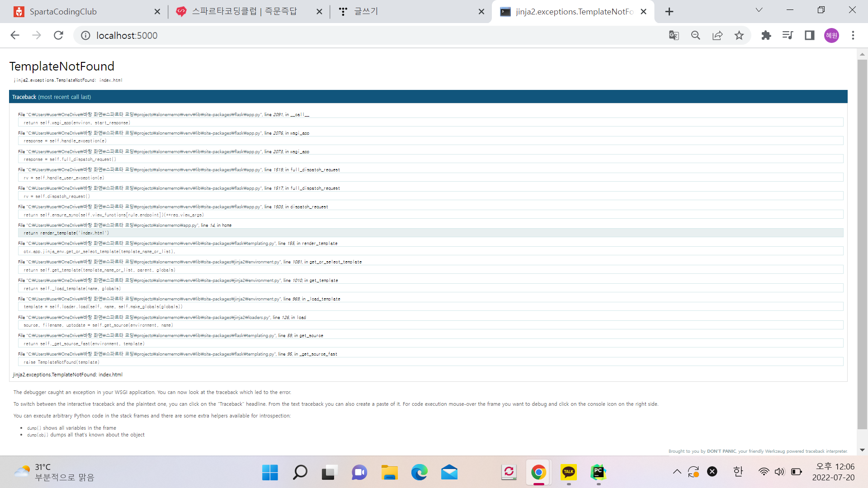The height and width of the screenshot is (488, 868).
Task: Toggle the browser side panel
Action: (x=810, y=35)
